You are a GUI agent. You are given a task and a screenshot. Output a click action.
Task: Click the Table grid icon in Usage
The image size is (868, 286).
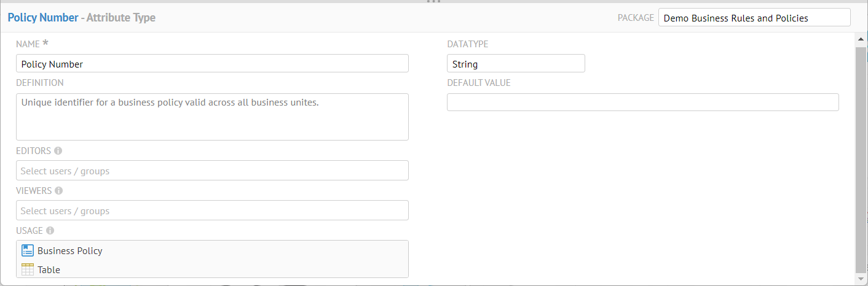click(x=28, y=269)
